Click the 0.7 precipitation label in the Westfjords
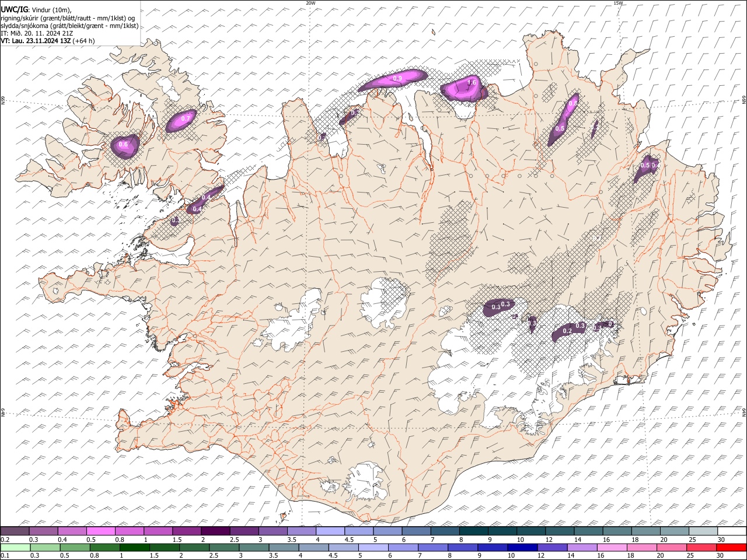This screenshot has height=560, width=747. [x=185, y=118]
